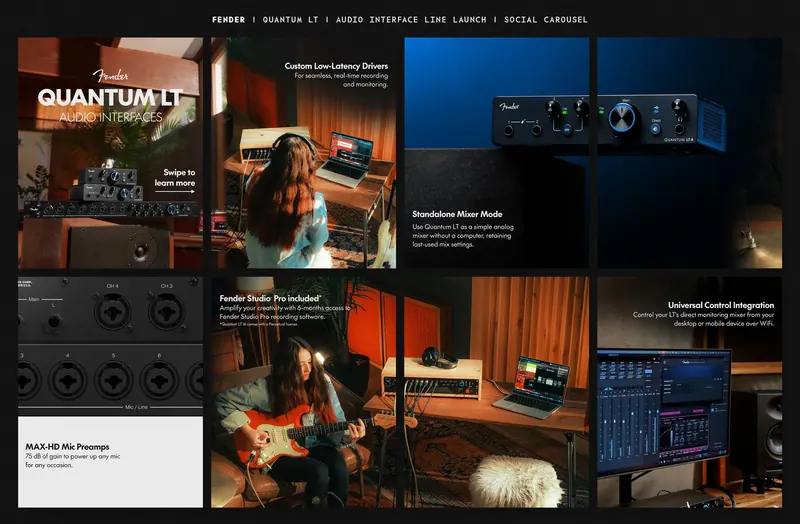Click the Universal Control Integration heading

pos(721,305)
